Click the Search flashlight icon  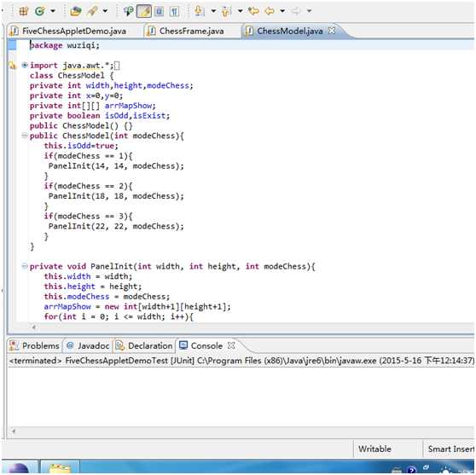pos(92,12)
